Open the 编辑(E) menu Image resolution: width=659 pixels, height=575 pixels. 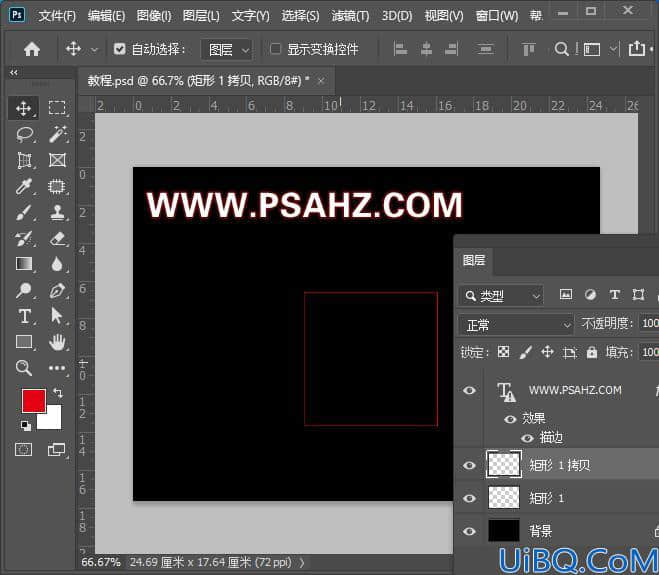click(x=106, y=16)
